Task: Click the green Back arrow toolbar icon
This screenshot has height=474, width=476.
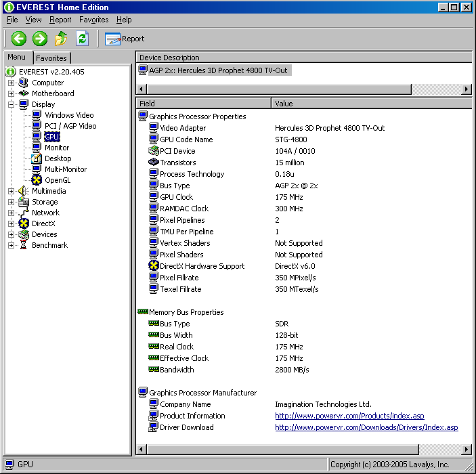Action: pos(18,39)
